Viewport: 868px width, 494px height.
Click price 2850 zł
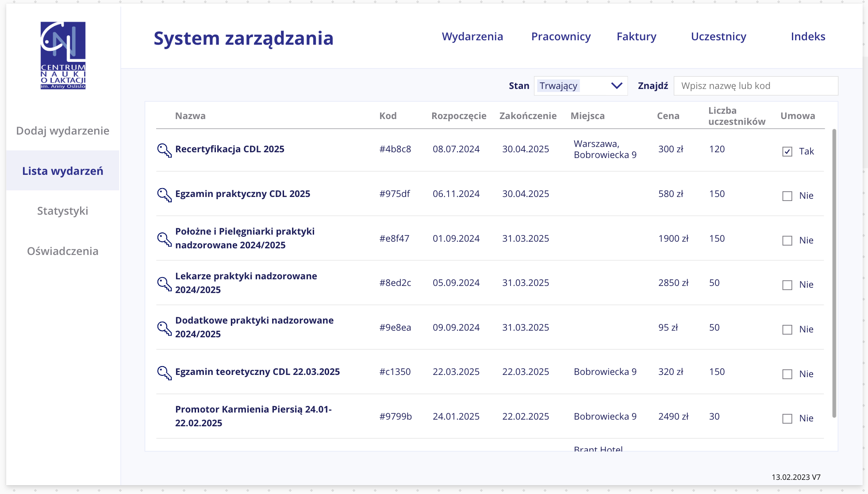point(673,283)
